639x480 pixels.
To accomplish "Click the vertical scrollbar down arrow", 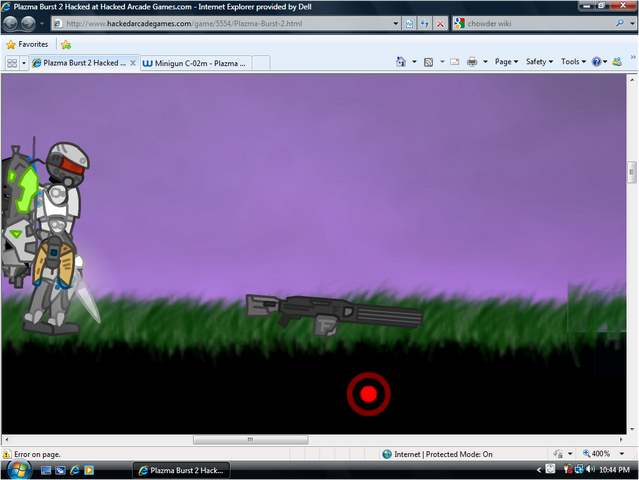I will tap(632, 429).
